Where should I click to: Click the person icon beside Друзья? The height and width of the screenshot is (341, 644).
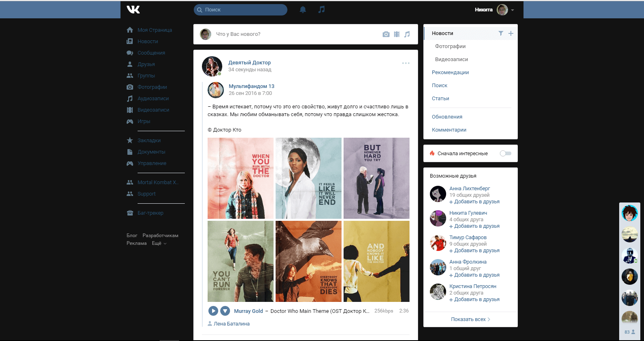pyautogui.click(x=130, y=64)
